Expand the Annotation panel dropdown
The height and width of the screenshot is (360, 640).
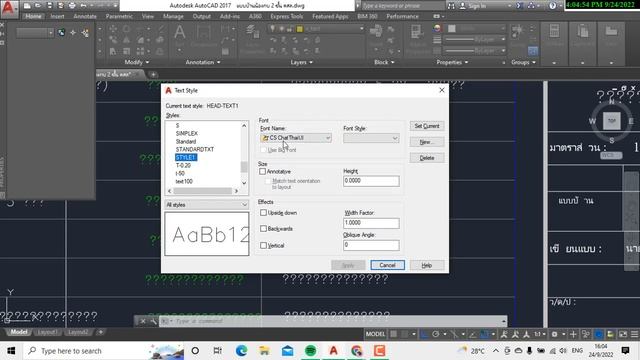tap(203, 62)
